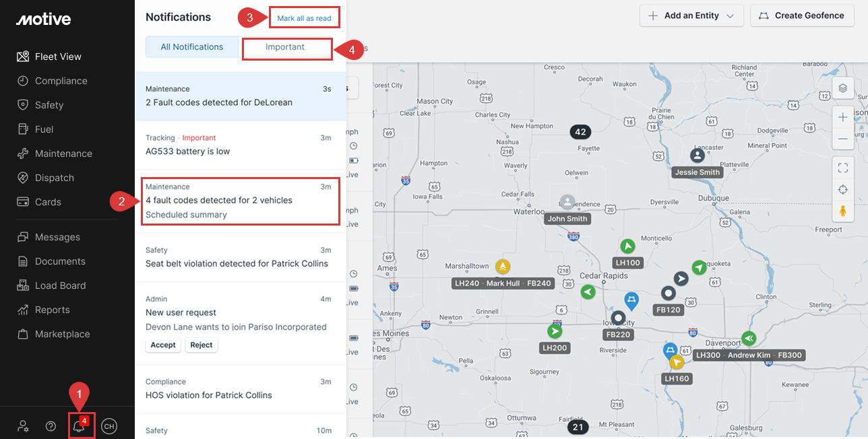868x439 pixels.
Task: Select the All Notifications tab
Action: (192, 47)
